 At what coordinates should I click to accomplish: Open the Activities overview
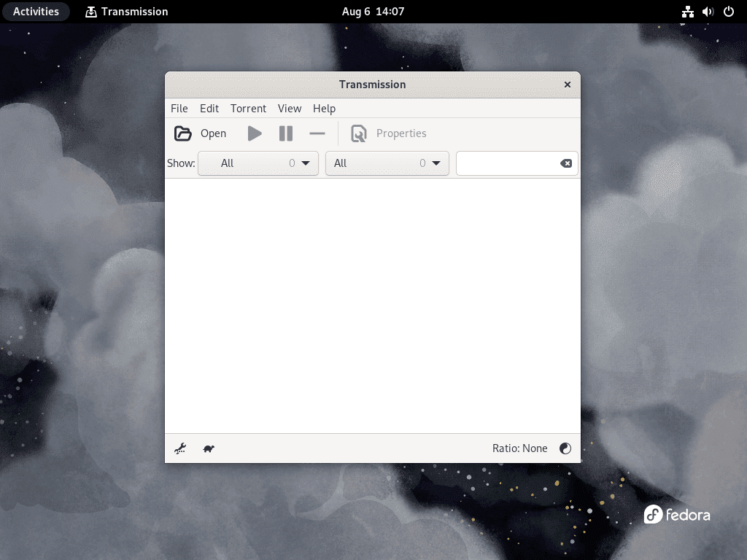pos(36,11)
